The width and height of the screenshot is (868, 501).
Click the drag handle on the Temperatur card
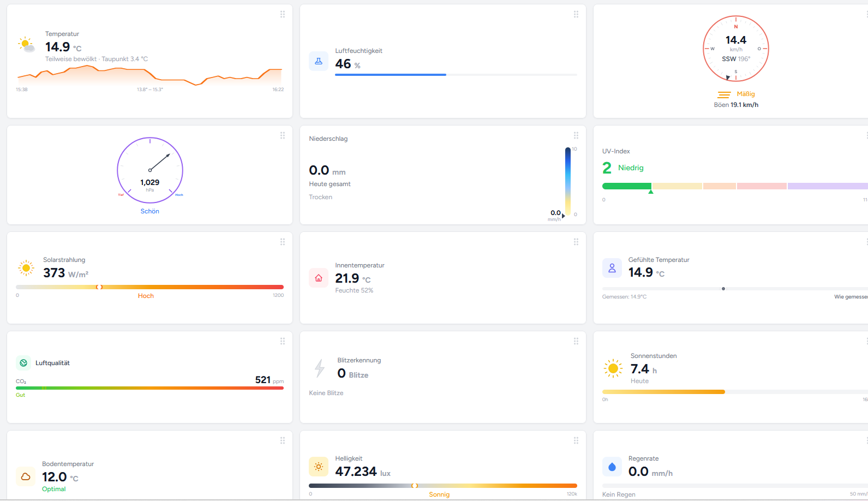pos(283,14)
